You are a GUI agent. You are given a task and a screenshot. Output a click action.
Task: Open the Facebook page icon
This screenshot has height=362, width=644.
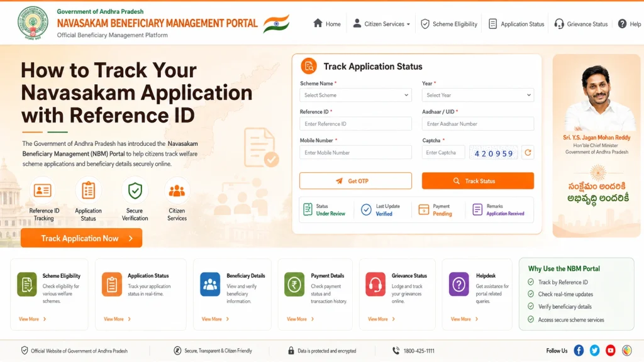click(579, 351)
